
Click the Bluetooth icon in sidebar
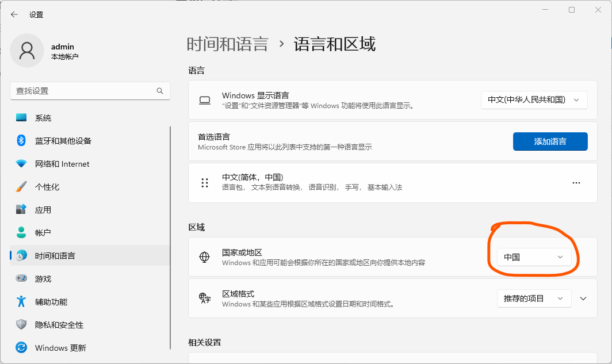click(21, 140)
